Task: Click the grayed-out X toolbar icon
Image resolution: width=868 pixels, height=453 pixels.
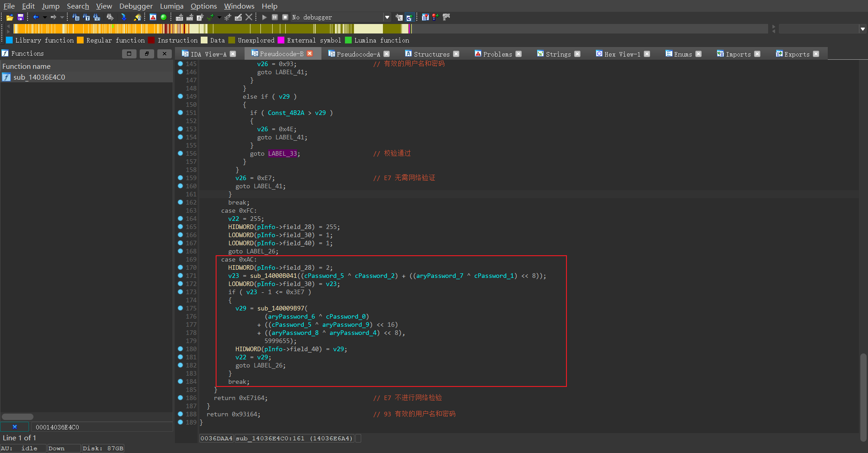Action: (249, 17)
